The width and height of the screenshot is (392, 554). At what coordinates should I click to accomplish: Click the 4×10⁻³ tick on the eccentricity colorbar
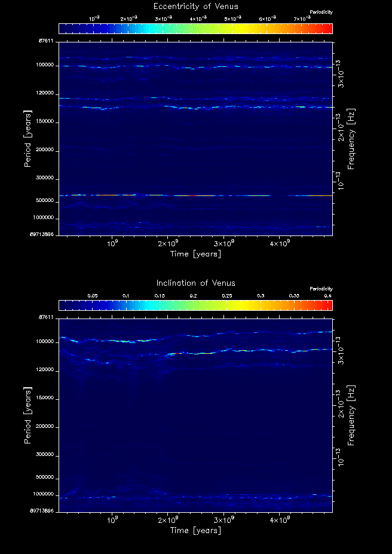coord(197,20)
